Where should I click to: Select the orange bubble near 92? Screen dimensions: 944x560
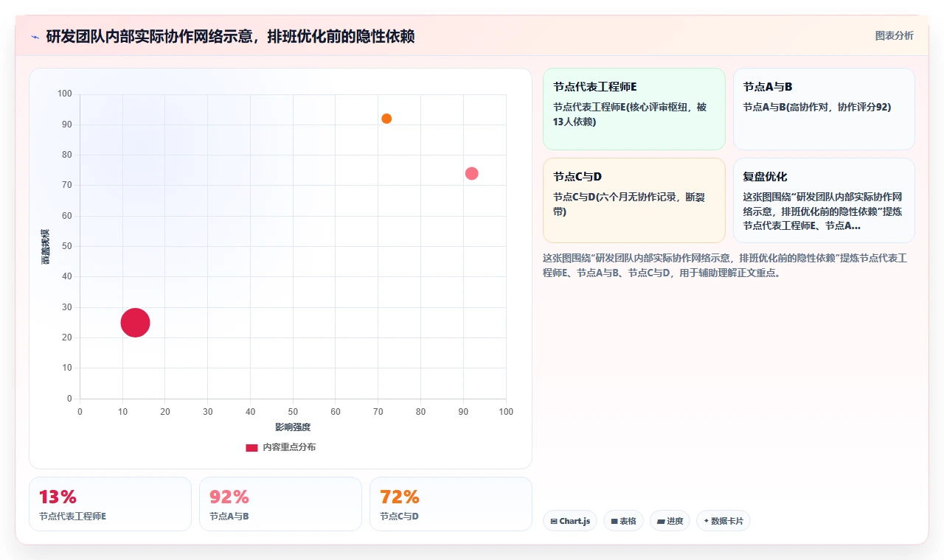[x=386, y=119]
